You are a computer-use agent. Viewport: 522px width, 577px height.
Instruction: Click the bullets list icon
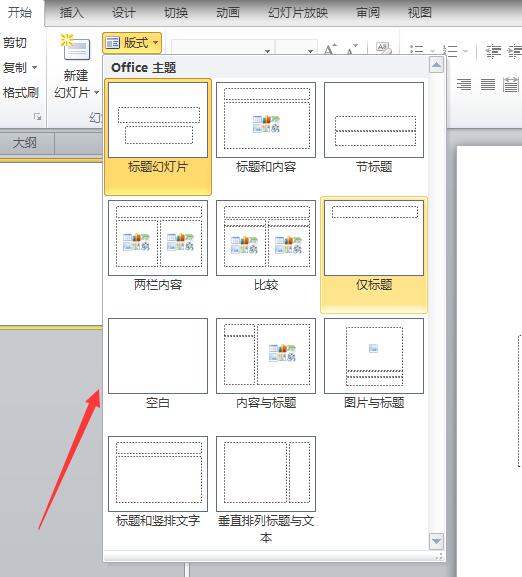[x=417, y=50]
